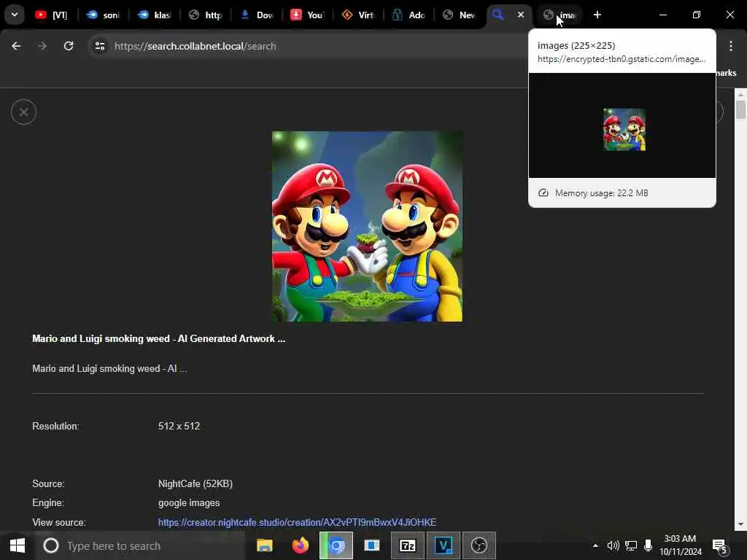Close the image detail view

pyautogui.click(x=24, y=112)
